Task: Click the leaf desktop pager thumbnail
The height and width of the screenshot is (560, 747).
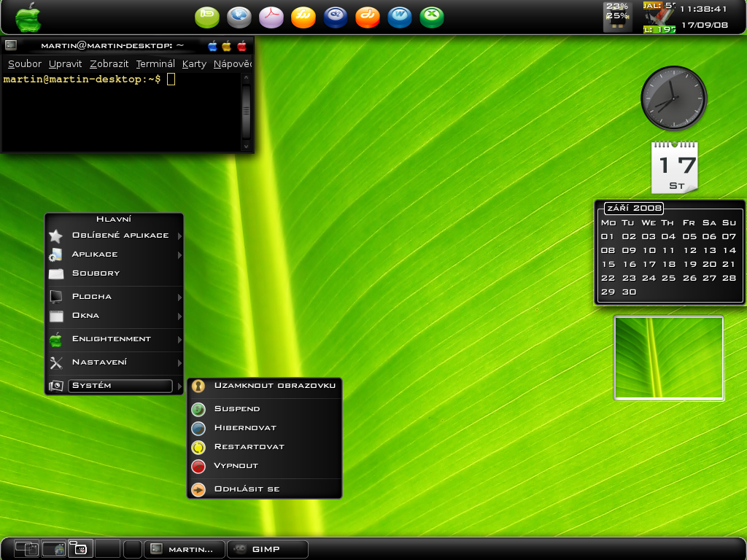Action: [668, 358]
